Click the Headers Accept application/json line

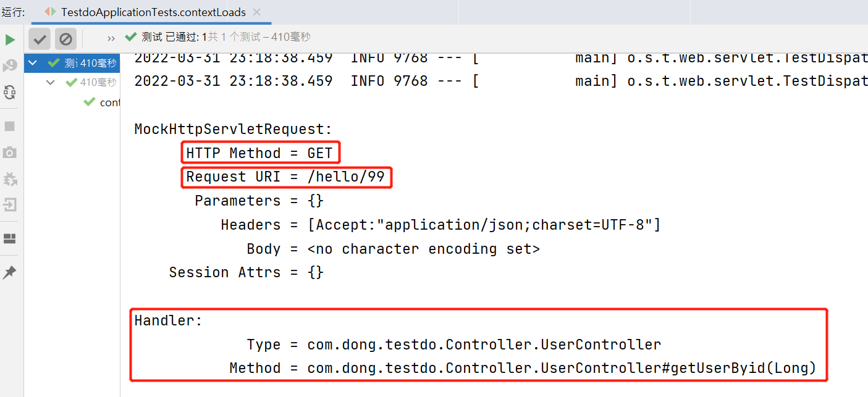tap(441, 225)
